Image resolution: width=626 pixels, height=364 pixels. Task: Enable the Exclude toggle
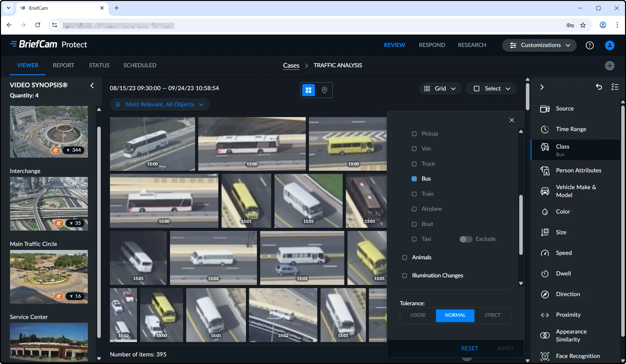[x=466, y=239]
